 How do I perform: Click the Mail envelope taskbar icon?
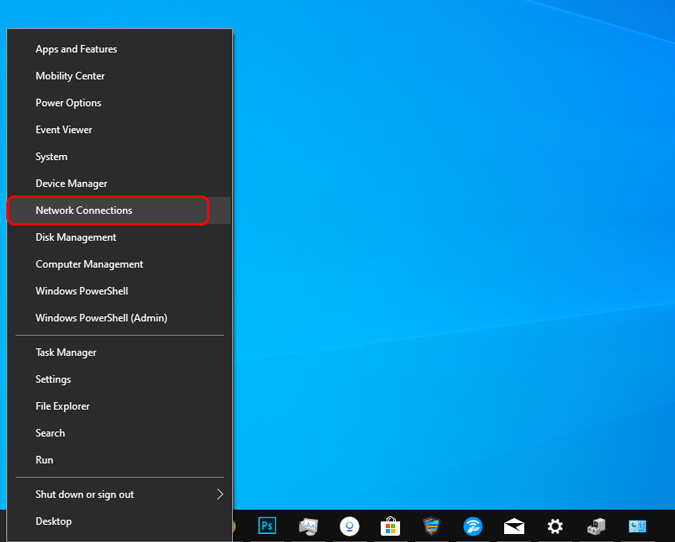[514, 526]
